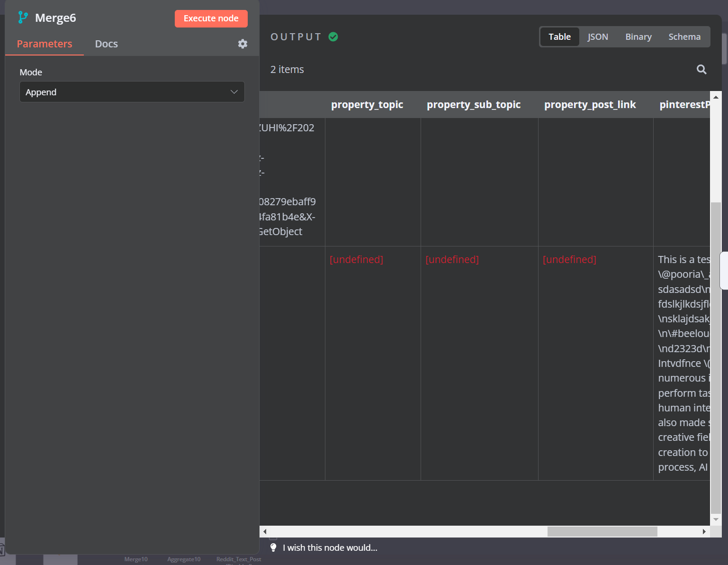This screenshot has width=728, height=565.
Task: Click Merge10 node label on canvas
Action: point(136,559)
